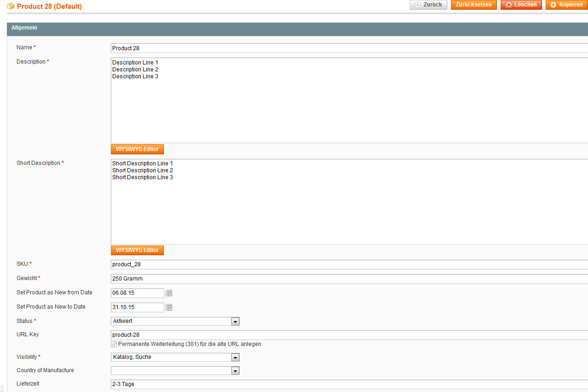Open calendar for New from Date
The image size is (588, 392).
169,293
